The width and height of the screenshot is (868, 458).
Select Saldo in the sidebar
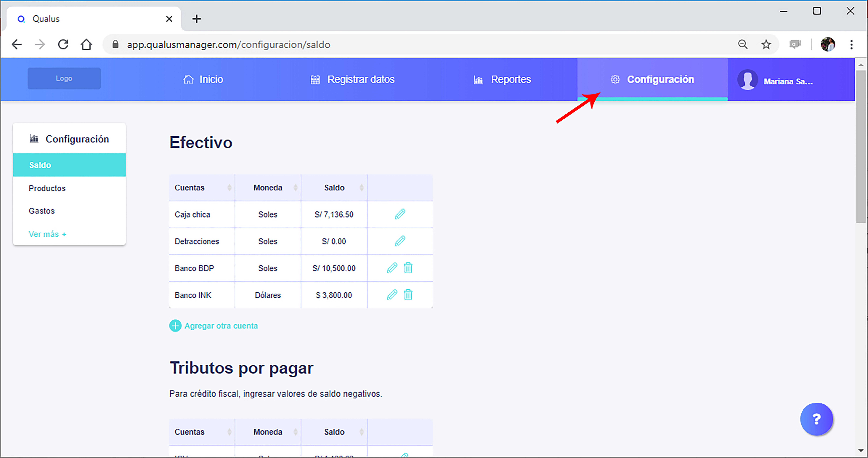click(x=69, y=165)
